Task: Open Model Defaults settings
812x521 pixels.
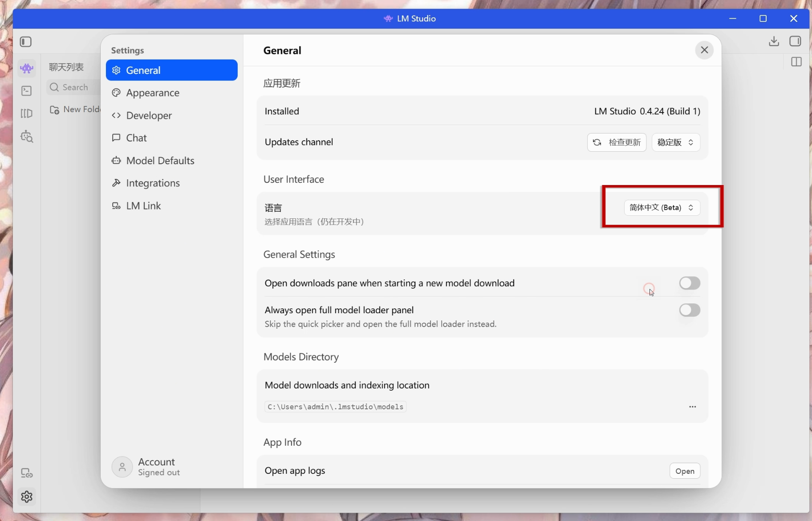Action: (172, 161)
